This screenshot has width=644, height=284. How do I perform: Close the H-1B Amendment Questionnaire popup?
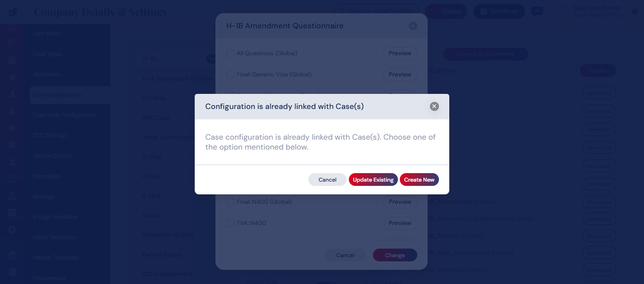coord(413,26)
